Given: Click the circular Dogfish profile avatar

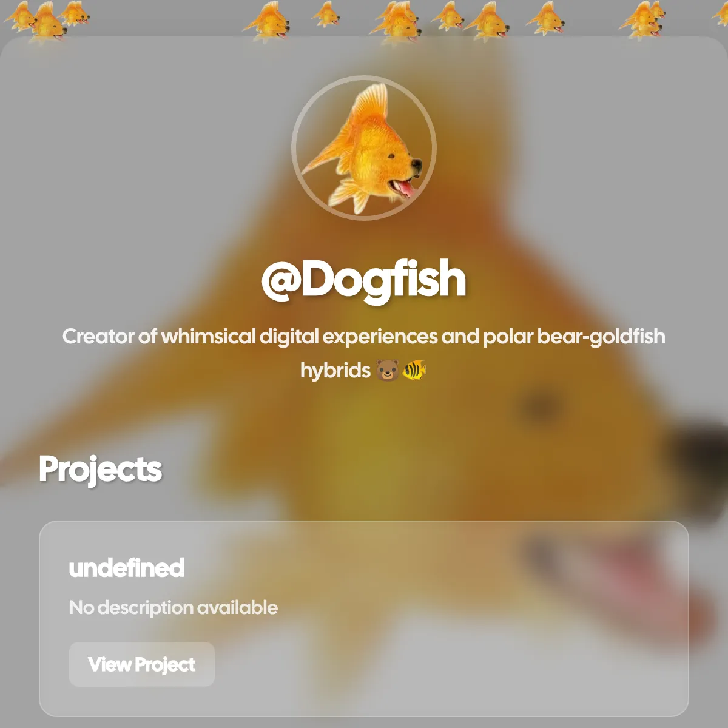Looking at the screenshot, I should coord(364,148).
